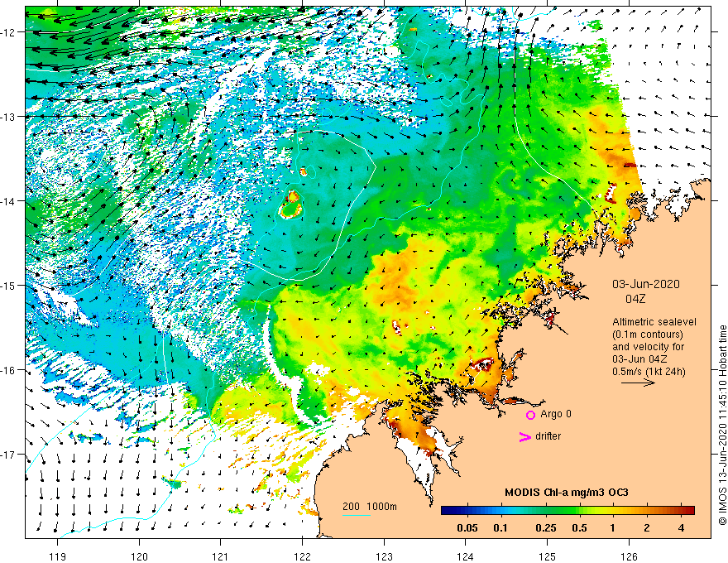Click the magenta drifter arrow legend marker
Image resolution: width=728 pixels, height=563 pixels.
524,436
